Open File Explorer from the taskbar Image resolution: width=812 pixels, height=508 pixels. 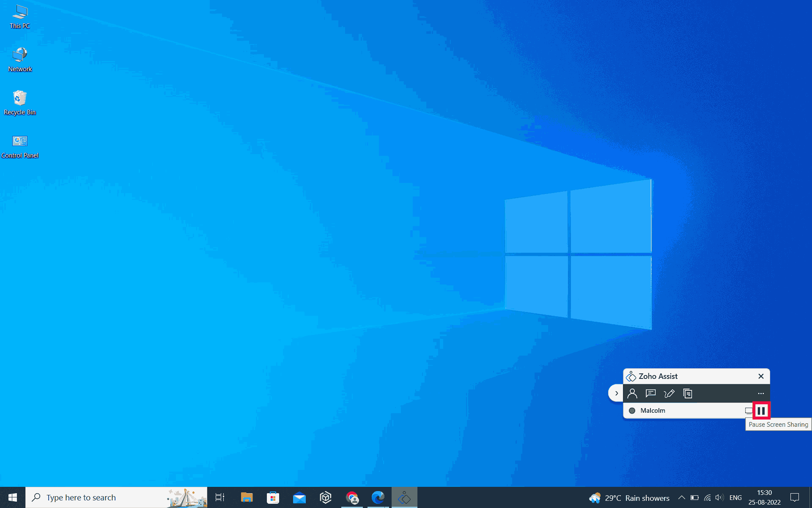(247, 498)
